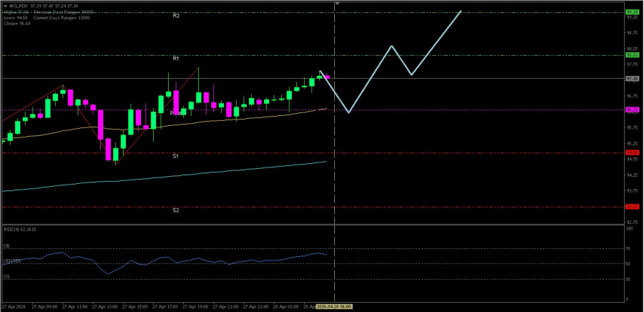Click the red S2 price tag at bottom
Viewport: 644px width, 312px height.
tap(632, 207)
